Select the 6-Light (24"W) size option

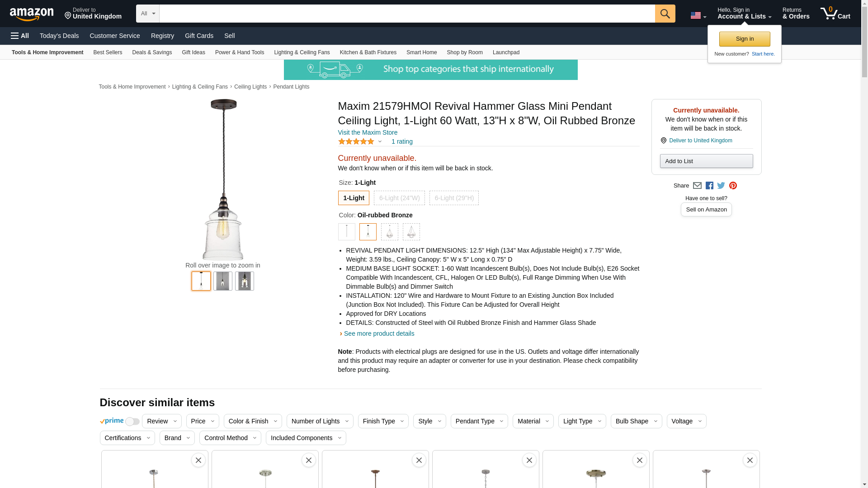point(399,198)
